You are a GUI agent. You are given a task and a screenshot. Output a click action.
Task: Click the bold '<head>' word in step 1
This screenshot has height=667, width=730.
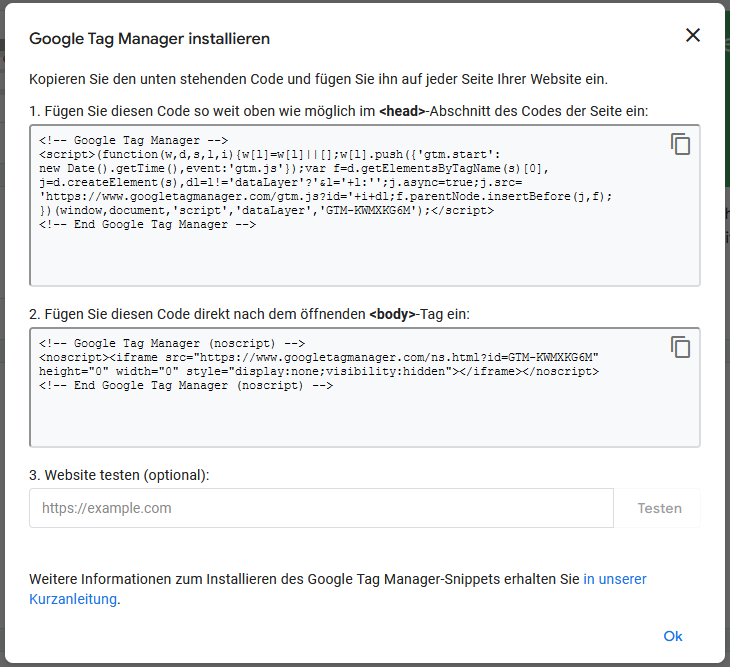click(x=402, y=111)
